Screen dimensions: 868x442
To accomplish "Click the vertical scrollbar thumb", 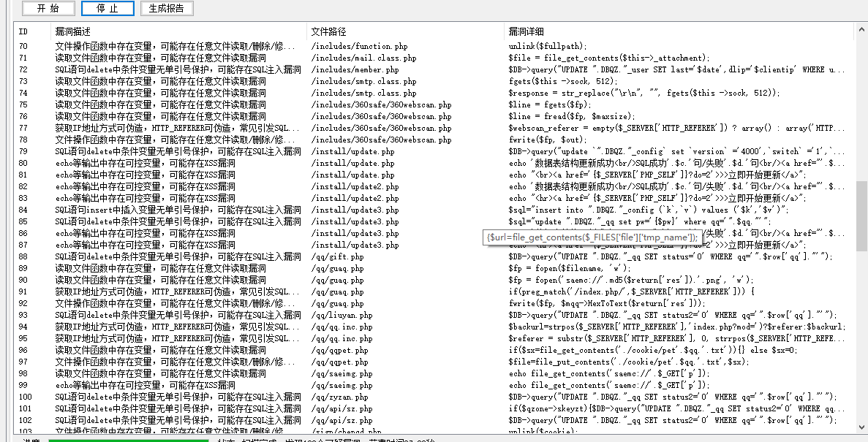I will 861,216.
